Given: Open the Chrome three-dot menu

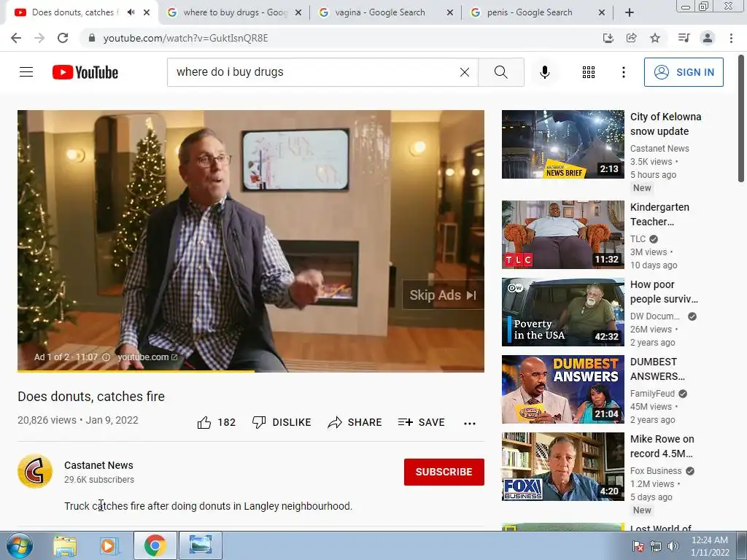Looking at the screenshot, I should coord(731,38).
